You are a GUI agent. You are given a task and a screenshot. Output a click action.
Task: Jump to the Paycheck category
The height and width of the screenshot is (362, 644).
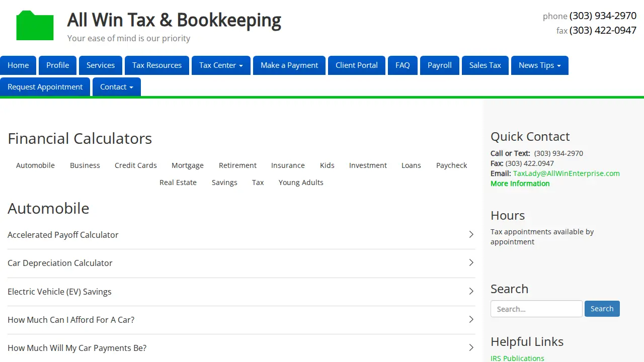(x=452, y=165)
